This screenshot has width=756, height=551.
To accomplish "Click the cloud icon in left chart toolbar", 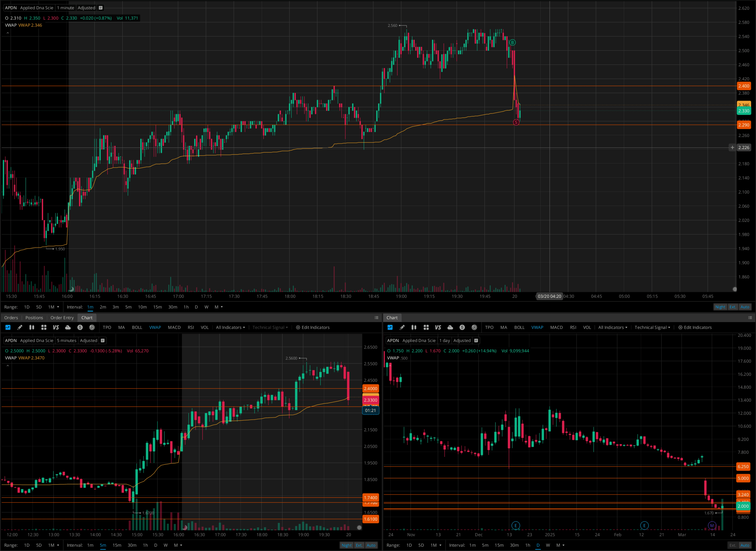I will (68, 328).
